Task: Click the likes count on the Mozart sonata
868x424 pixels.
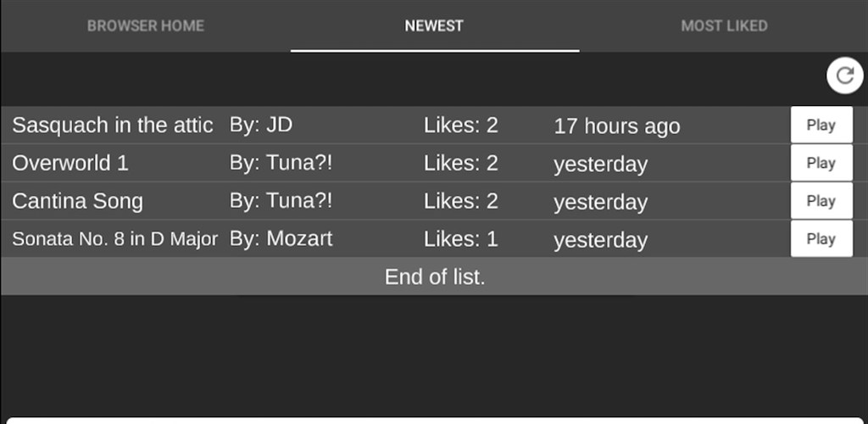Action: [x=461, y=239]
